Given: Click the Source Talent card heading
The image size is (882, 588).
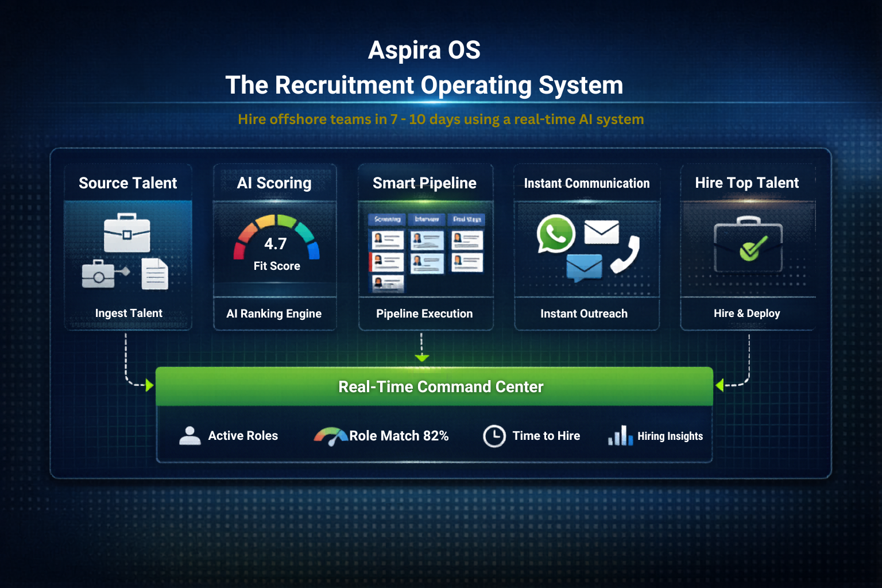Looking at the screenshot, I should tap(128, 183).
